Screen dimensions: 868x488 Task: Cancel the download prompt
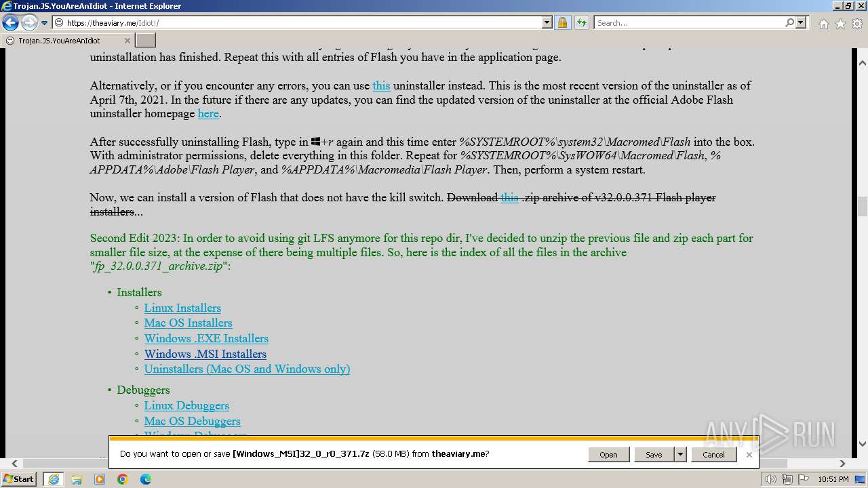click(x=713, y=454)
